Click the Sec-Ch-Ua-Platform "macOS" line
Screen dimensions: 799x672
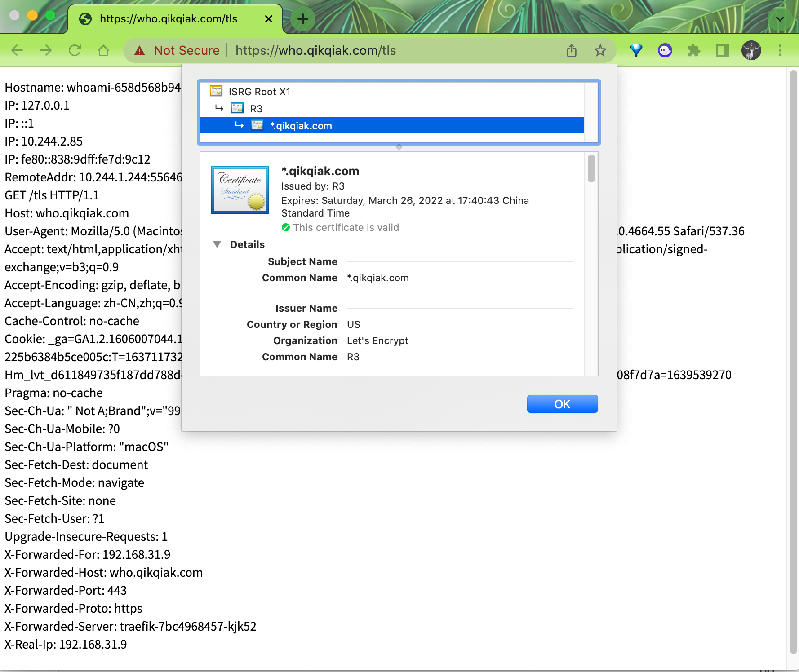87,447
